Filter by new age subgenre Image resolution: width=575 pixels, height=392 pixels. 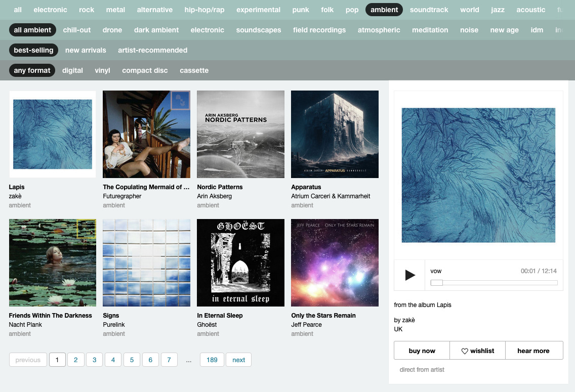coord(504,30)
